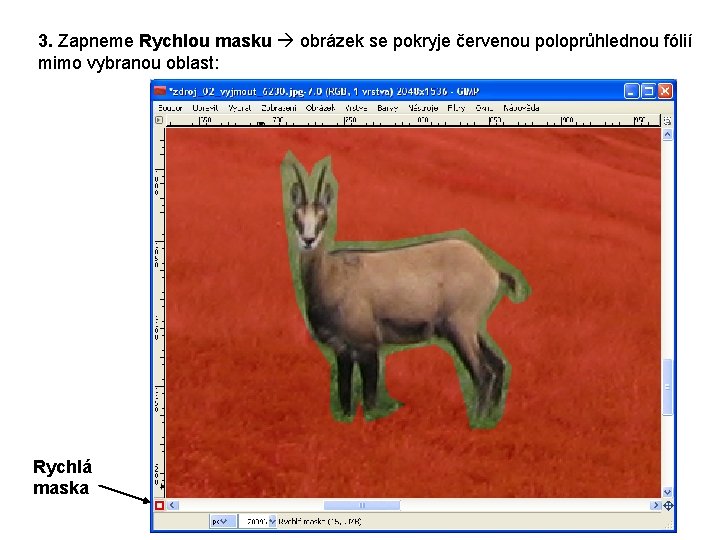Open the Obrázek menu
This screenshot has width=720, height=540.
320,108
